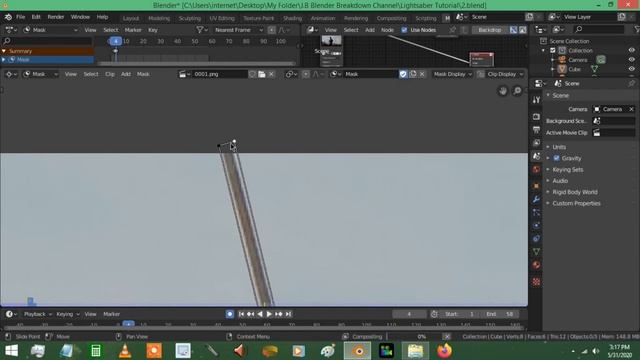The image size is (640, 360).
Task: Create new mask copy icon
Action: pos(413,74)
